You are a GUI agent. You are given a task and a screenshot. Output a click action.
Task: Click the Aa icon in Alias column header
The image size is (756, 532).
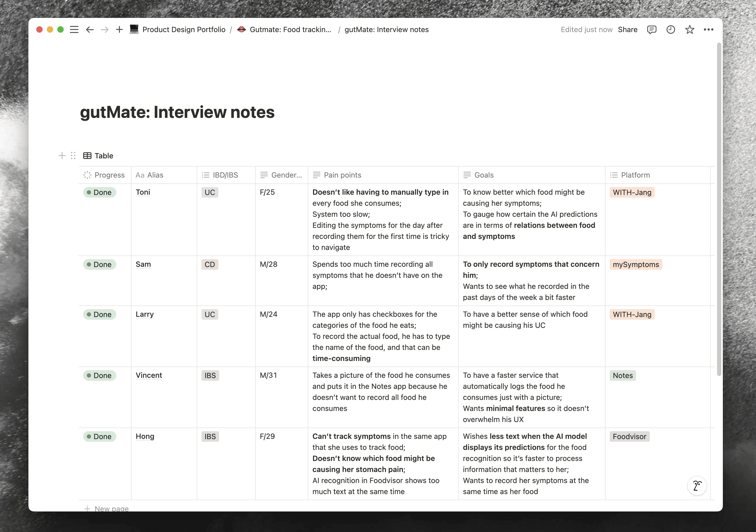click(140, 175)
